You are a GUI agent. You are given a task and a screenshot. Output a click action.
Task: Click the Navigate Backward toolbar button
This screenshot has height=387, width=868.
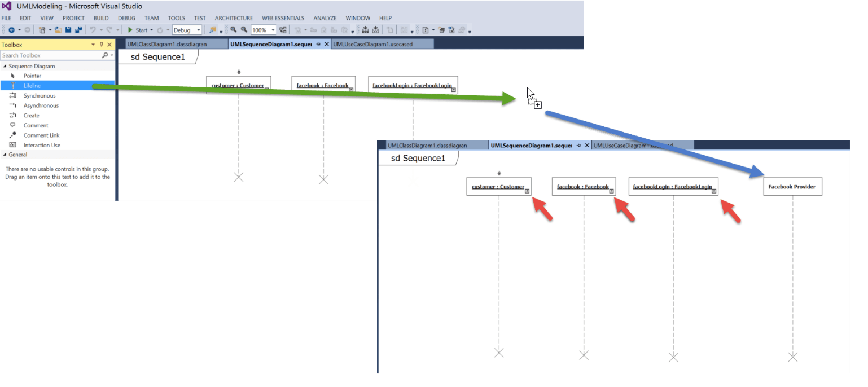coord(11,30)
